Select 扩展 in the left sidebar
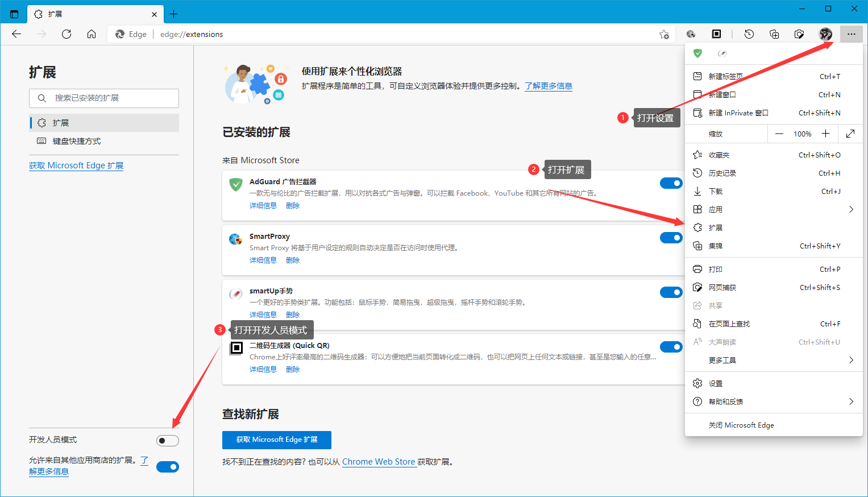The image size is (868, 497). click(x=104, y=123)
